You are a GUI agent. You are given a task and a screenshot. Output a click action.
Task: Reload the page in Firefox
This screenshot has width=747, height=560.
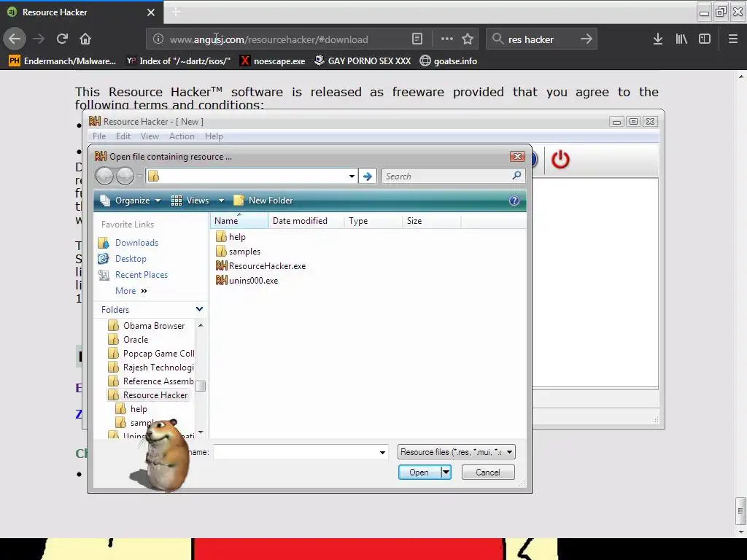[x=62, y=39]
